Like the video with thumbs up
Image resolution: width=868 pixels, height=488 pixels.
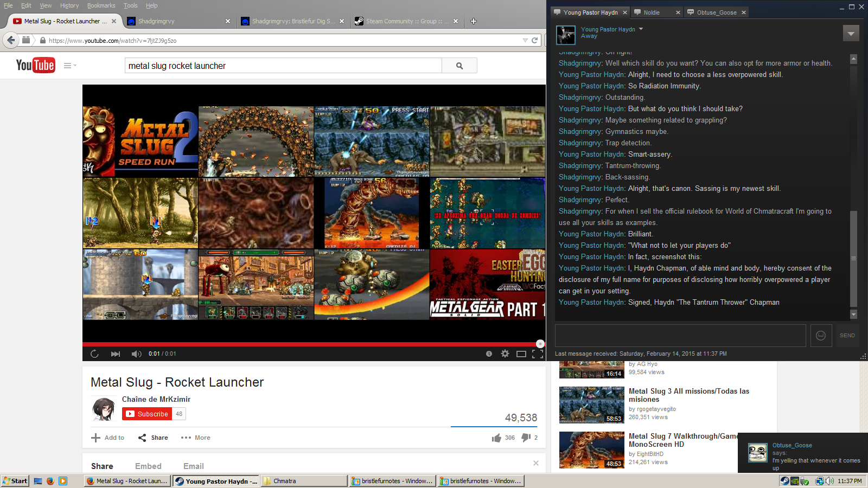point(496,438)
